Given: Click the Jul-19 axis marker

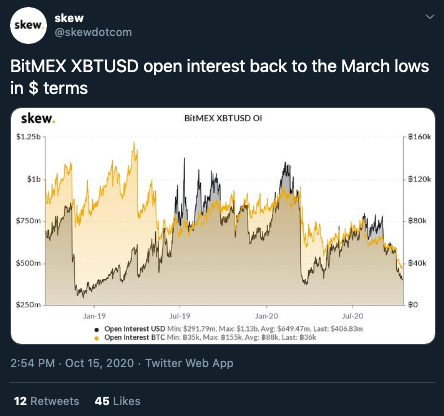Looking at the screenshot, I should (180, 316).
